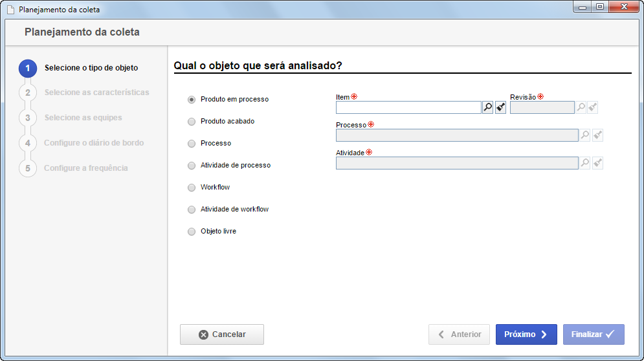Open Atividade search magnifier icon
The width and height of the screenshot is (644, 361).
585,163
